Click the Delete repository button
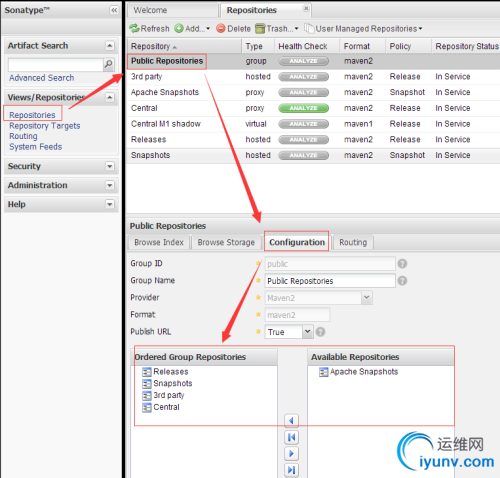The image size is (500, 478). click(233, 29)
